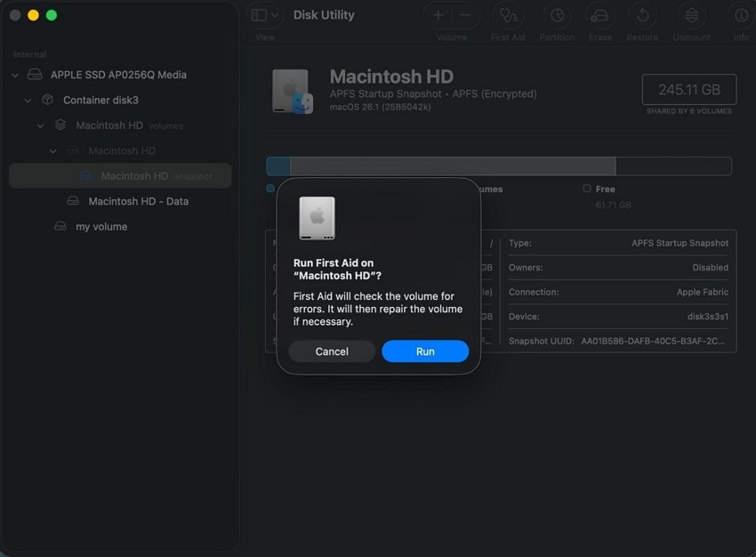Click the Macintosh HD snapshot disk icon

click(x=85, y=175)
